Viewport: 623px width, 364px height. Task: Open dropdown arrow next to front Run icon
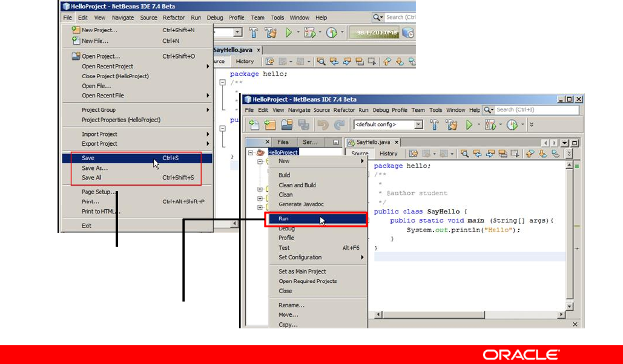(479, 125)
